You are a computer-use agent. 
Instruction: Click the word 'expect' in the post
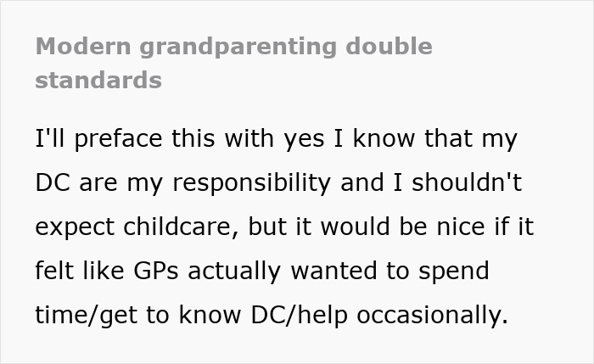tap(75, 228)
